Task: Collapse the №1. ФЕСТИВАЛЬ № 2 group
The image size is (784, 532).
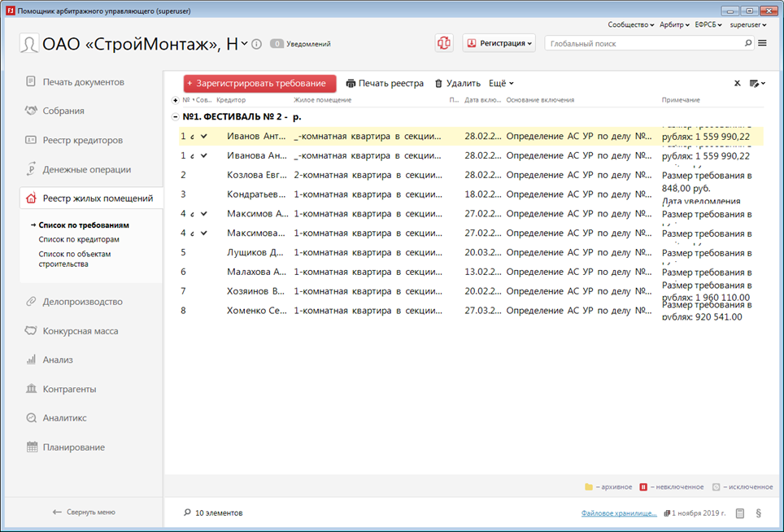Action: tap(176, 117)
